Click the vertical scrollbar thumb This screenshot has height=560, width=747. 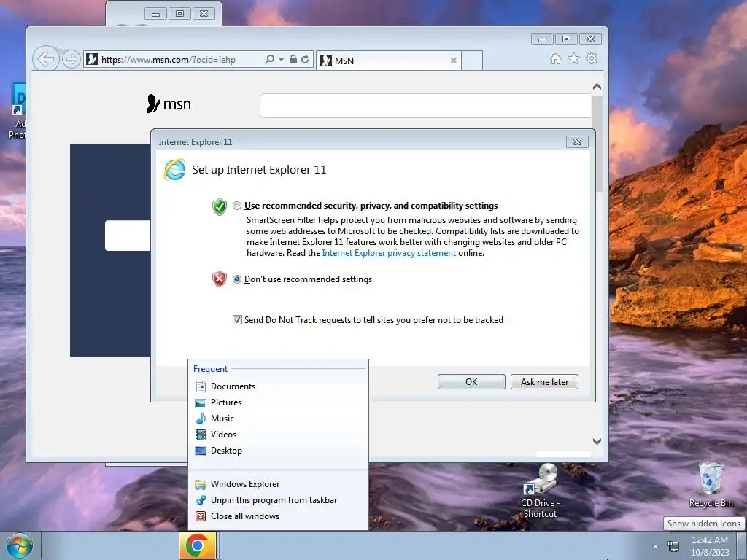click(597, 143)
